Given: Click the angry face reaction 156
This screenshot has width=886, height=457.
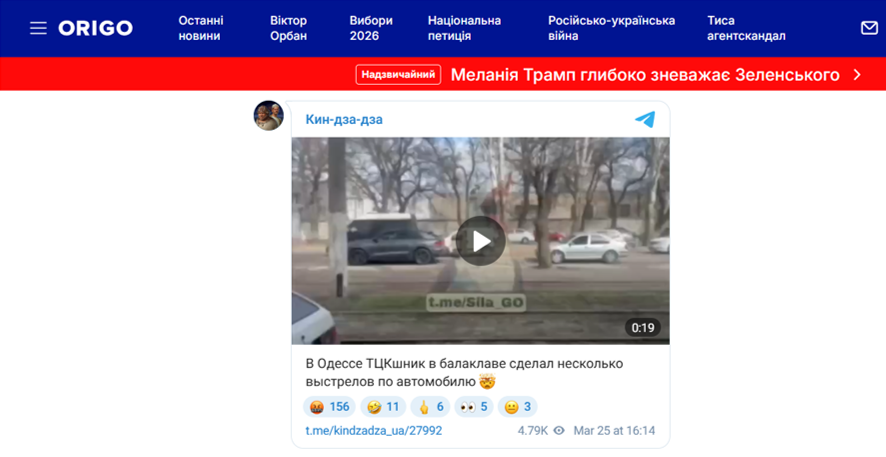Looking at the screenshot, I should click(329, 407).
